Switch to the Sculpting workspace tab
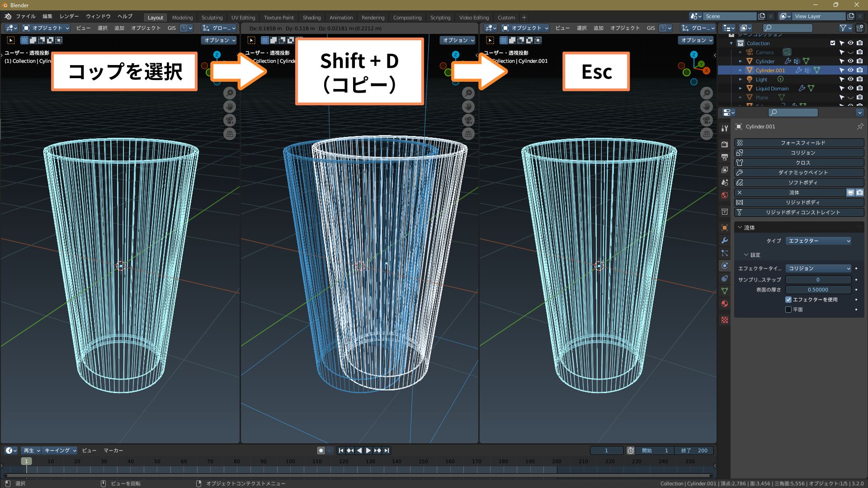The width and height of the screenshot is (868, 488). 212,18
